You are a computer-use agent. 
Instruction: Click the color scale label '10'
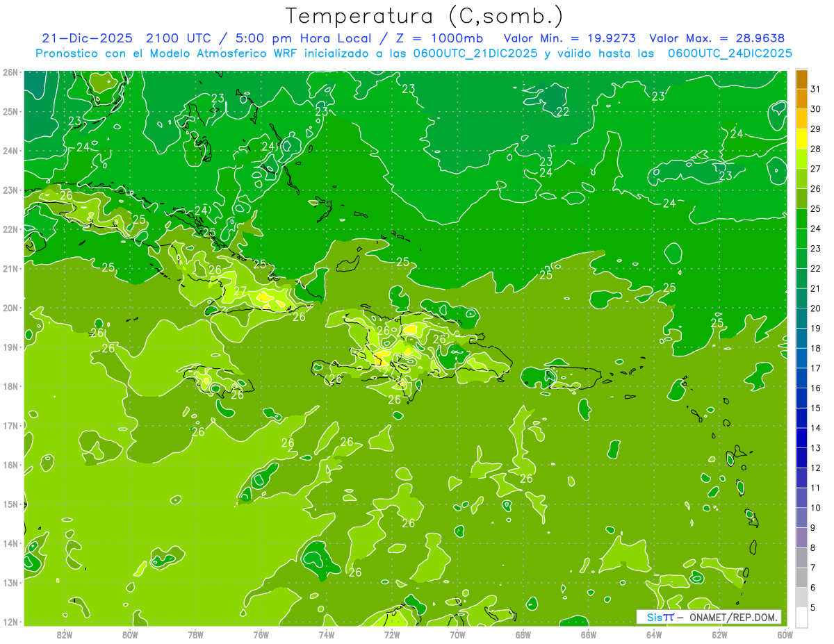click(816, 508)
